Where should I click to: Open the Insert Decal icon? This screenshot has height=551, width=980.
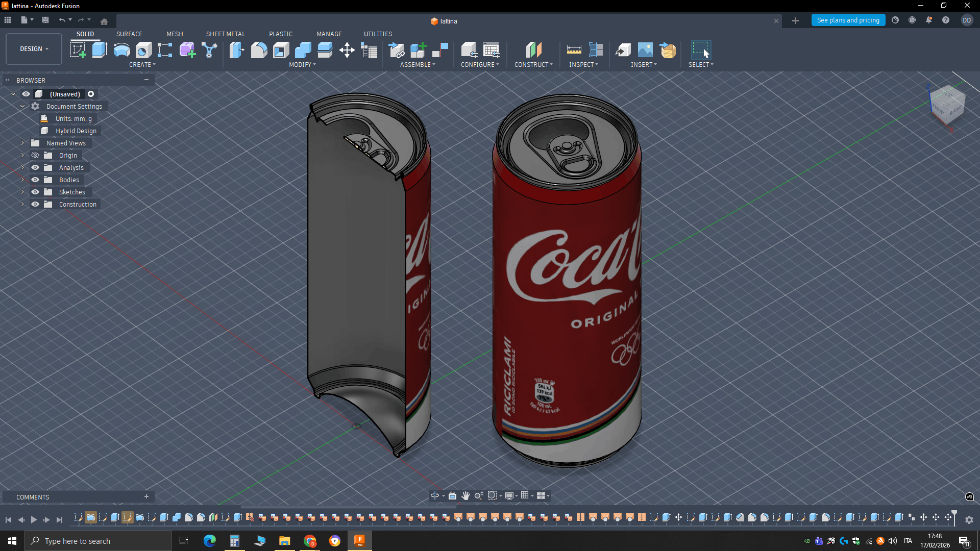645,50
